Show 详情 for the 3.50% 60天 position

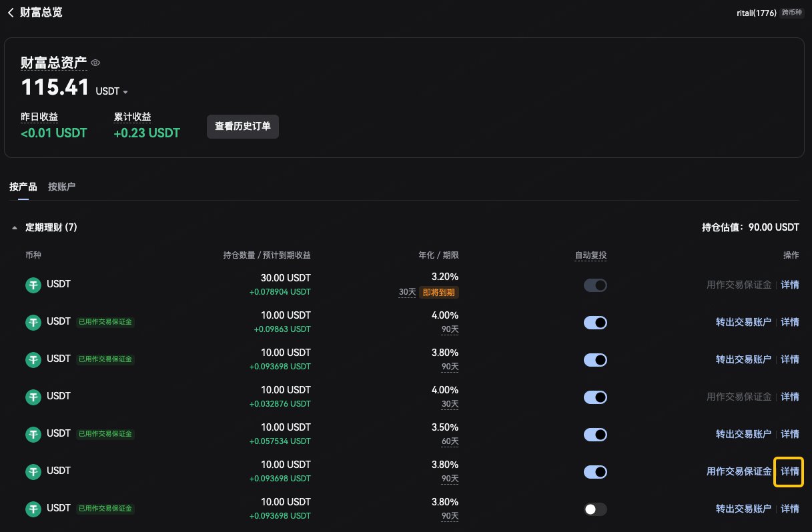coord(790,434)
